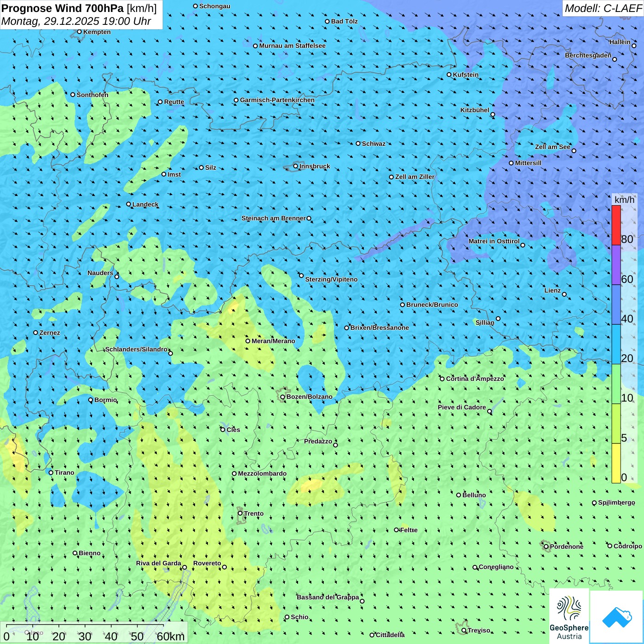
Task: Click the Bienno label
Action: tap(90, 553)
